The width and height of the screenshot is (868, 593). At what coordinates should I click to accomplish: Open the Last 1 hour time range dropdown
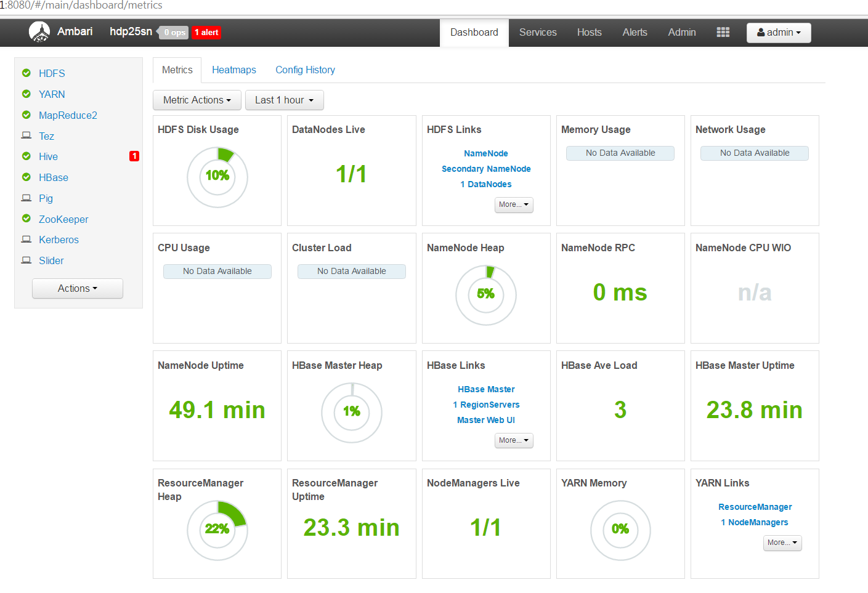coord(285,100)
